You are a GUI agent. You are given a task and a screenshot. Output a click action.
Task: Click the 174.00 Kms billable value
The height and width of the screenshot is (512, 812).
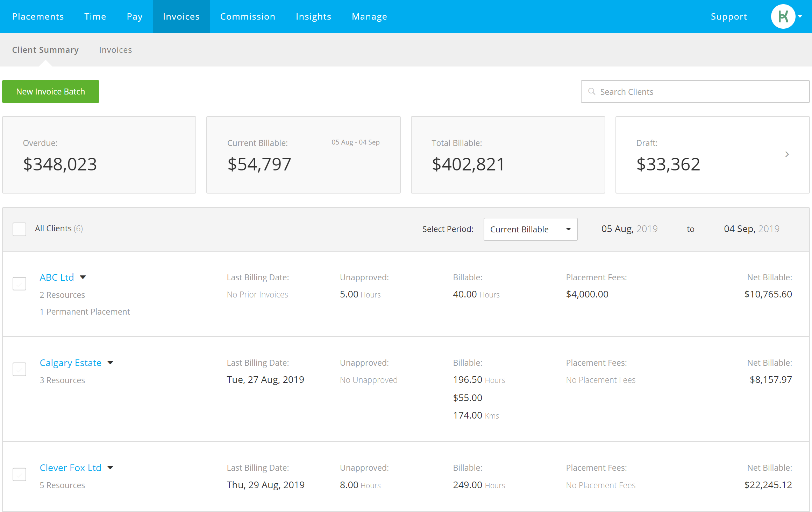coord(476,415)
